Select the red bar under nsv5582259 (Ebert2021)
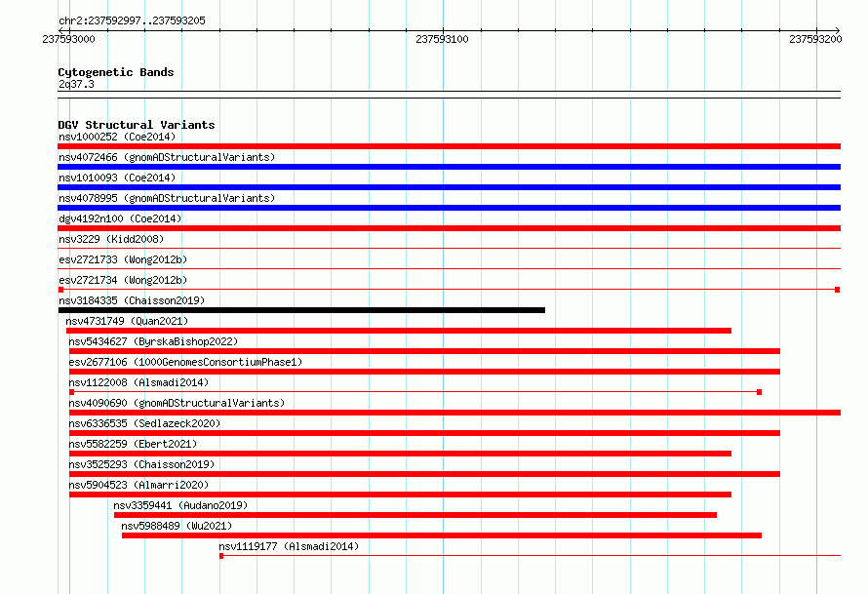 click(x=400, y=454)
